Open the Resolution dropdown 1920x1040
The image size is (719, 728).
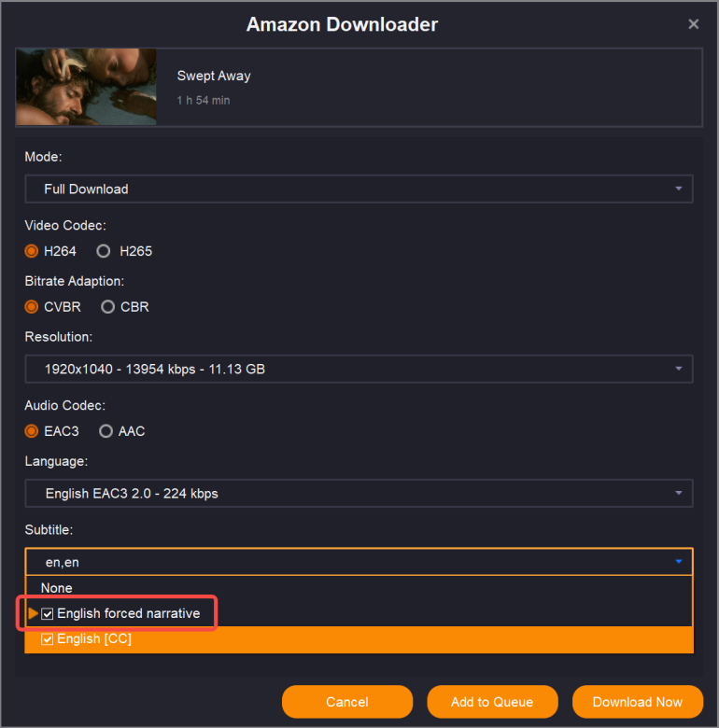click(x=359, y=369)
